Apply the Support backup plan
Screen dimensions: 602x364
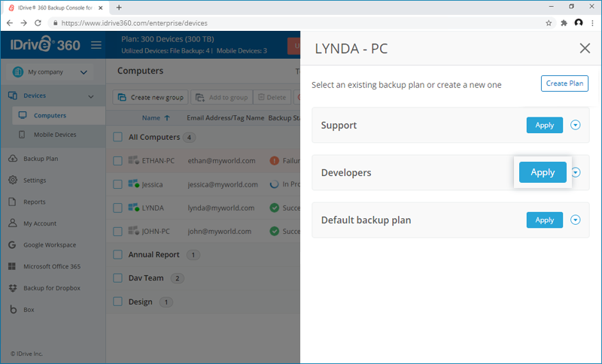pos(544,125)
